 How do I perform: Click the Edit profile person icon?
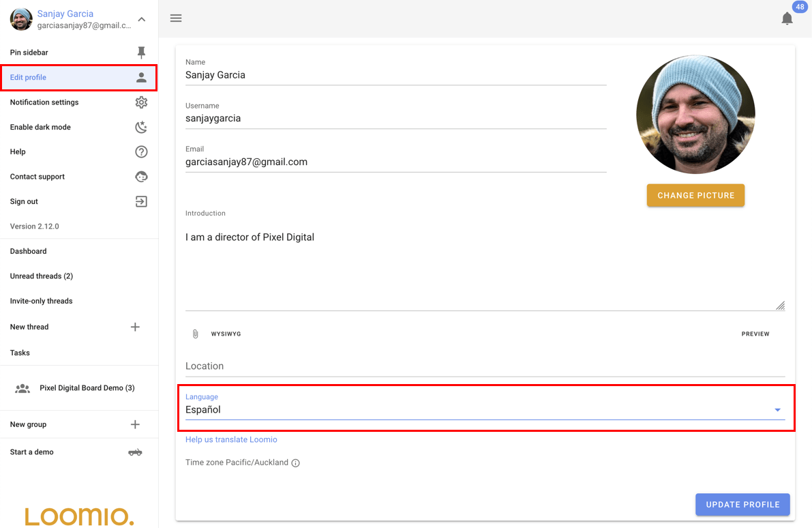click(x=141, y=78)
